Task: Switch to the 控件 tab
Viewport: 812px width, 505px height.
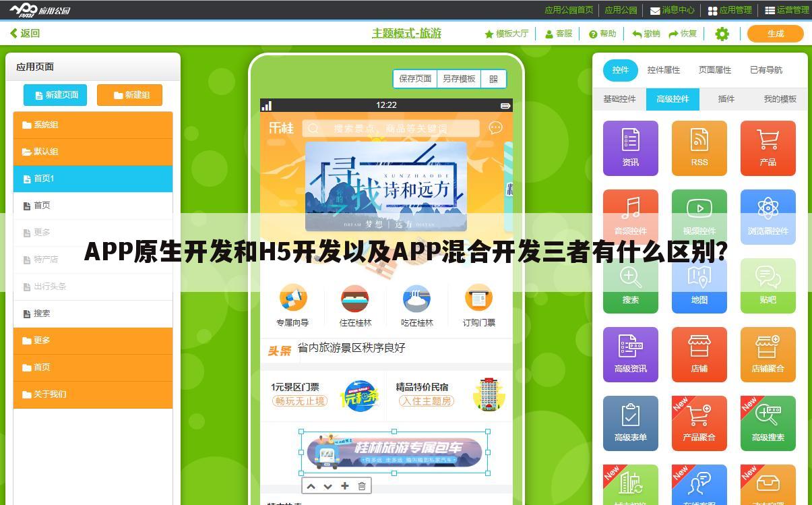Action: click(621, 70)
